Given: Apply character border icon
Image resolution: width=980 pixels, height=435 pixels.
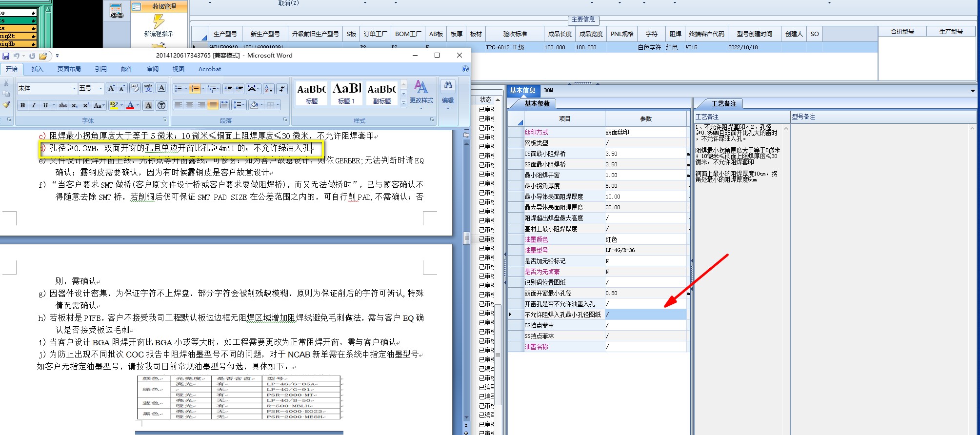Looking at the screenshot, I should coord(161,88).
